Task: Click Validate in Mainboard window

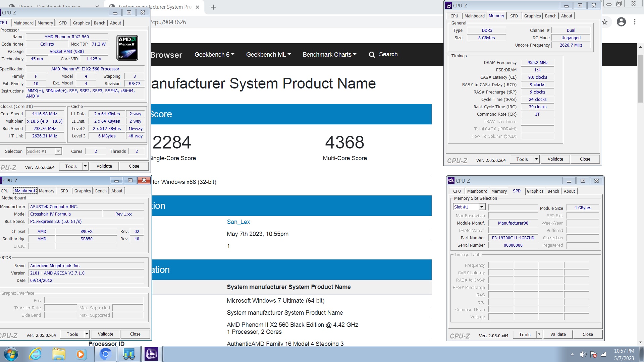Action: click(106, 334)
